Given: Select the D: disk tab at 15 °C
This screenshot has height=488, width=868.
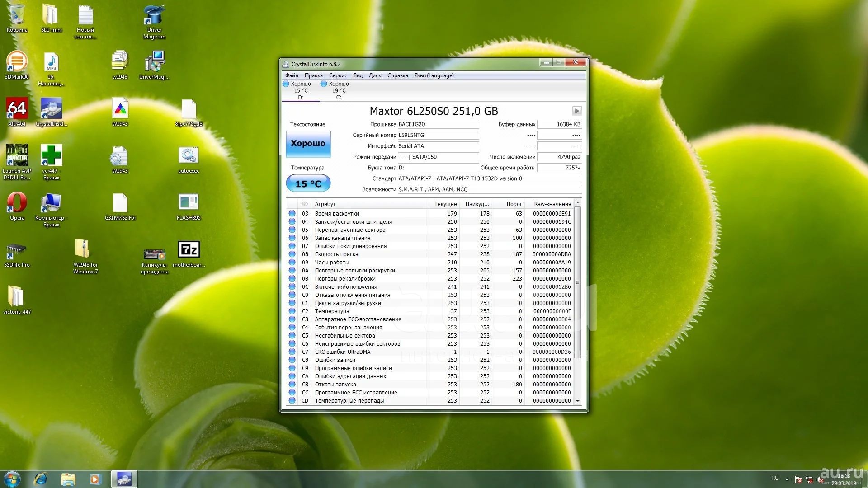Looking at the screenshot, I should coord(301,90).
